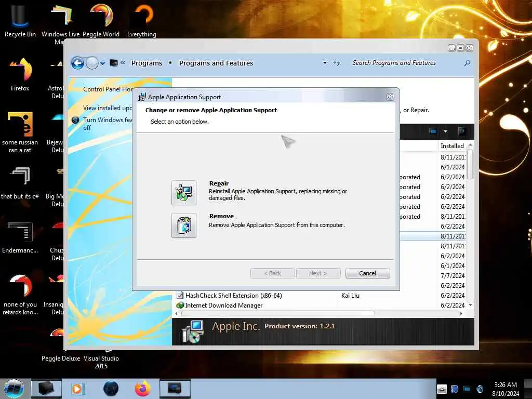Click the search magnifier icon
Viewport: 532px width, 399px height.
click(x=467, y=63)
